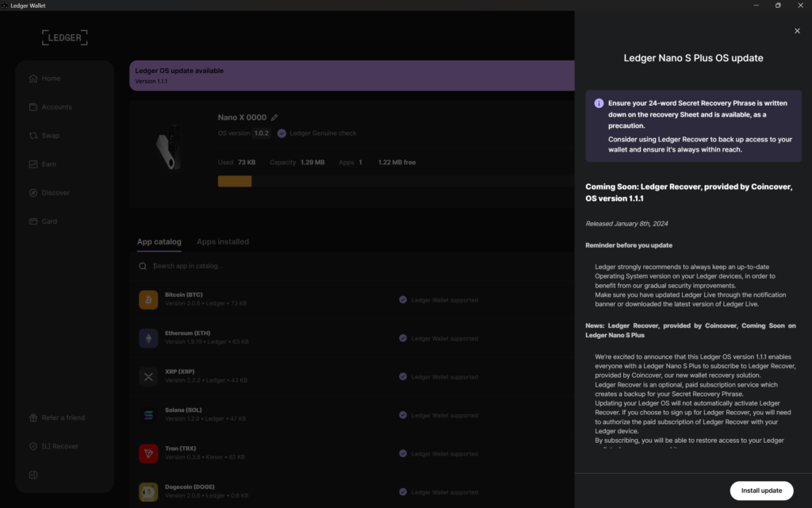
Task: Click the Ethereum (ETH) app icon
Action: click(x=148, y=338)
